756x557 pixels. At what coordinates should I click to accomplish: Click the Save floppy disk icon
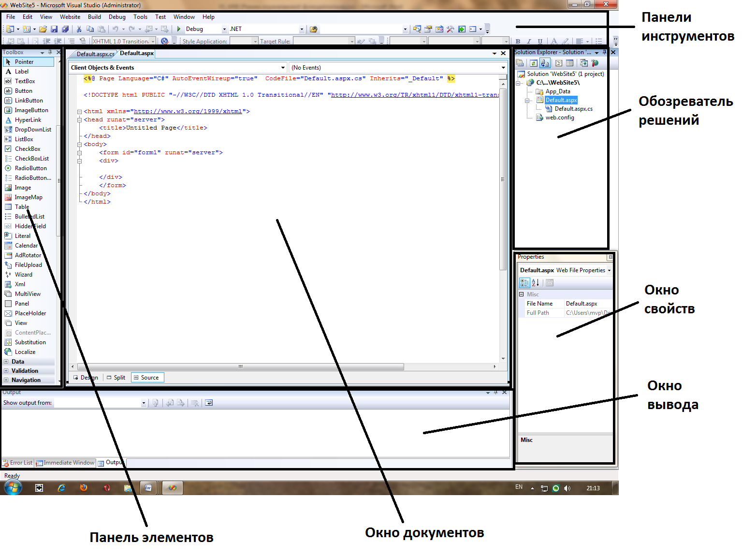click(x=54, y=29)
